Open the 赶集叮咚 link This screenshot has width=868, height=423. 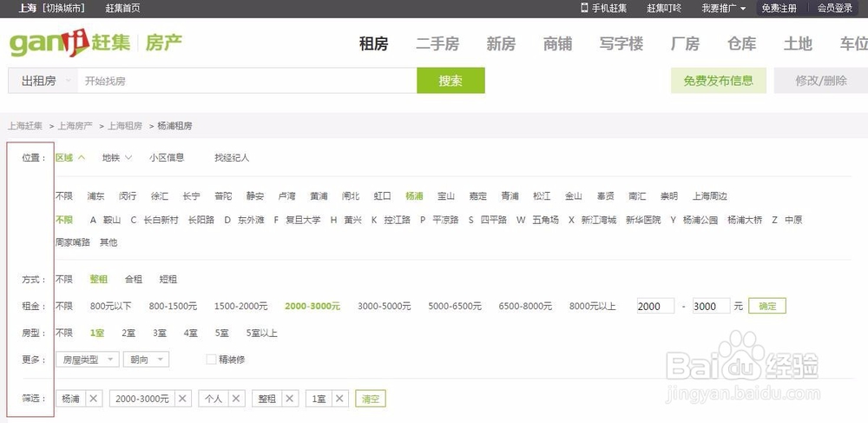point(664,9)
